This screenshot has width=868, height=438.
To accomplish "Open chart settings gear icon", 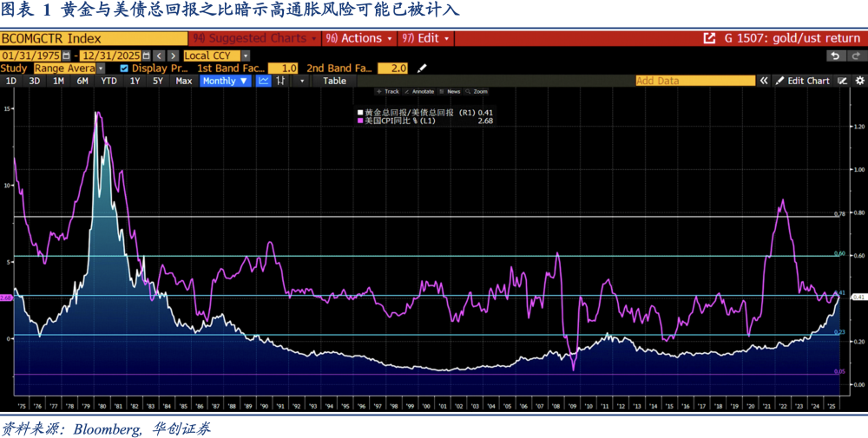I will coord(859,81).
